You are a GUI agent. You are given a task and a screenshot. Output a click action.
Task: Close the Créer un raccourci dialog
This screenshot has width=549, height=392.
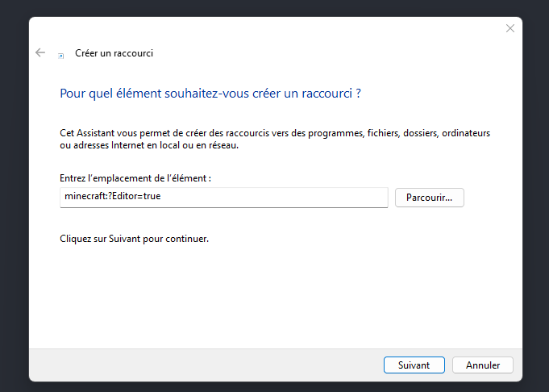(x=509, y=28)
